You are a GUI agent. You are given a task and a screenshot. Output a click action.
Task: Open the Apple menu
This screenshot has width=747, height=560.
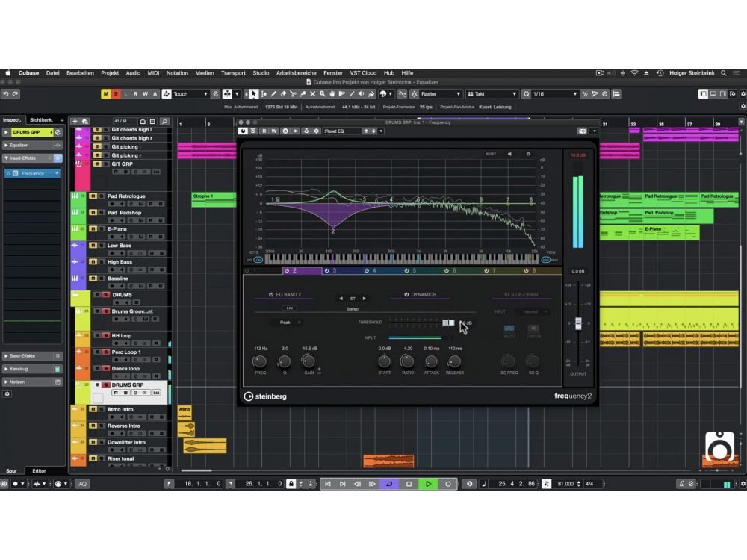[x=8, y=73]
